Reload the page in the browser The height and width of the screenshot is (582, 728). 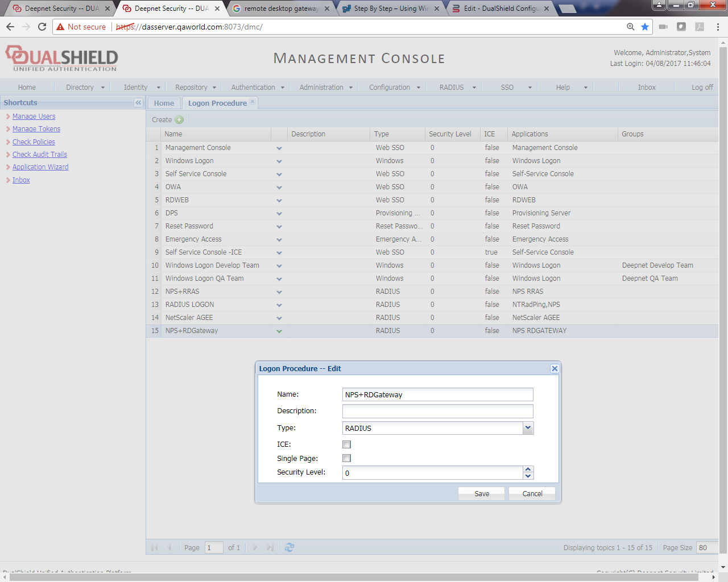click(x=42, y=27)
